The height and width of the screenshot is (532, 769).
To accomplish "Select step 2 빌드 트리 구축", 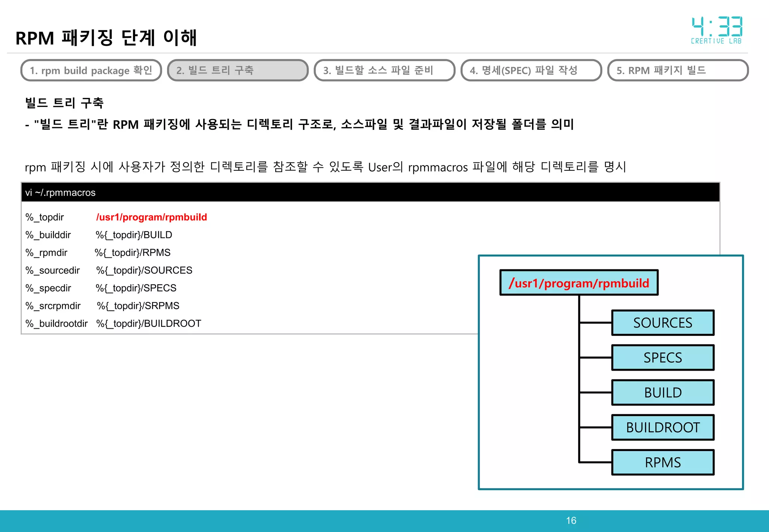I will (238, 70).
